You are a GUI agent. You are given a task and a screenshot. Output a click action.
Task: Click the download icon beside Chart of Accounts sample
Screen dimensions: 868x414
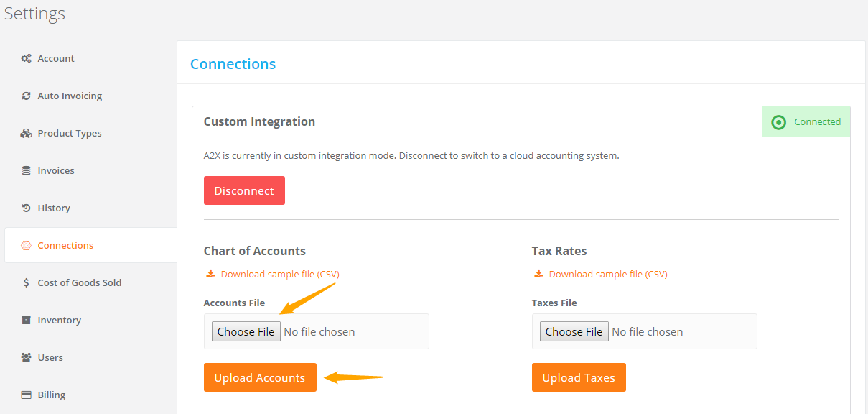click(210, 274)
